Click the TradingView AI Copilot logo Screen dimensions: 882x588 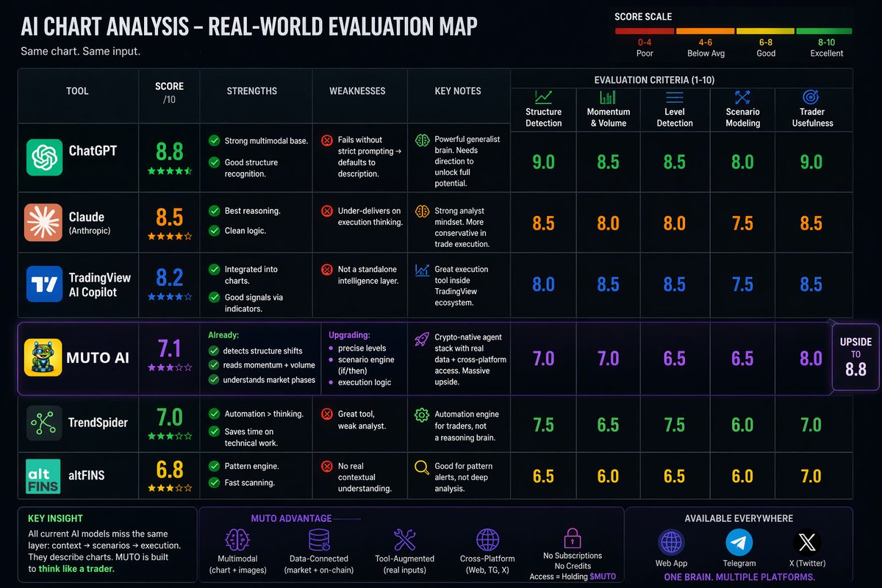(x=44, y=284)
